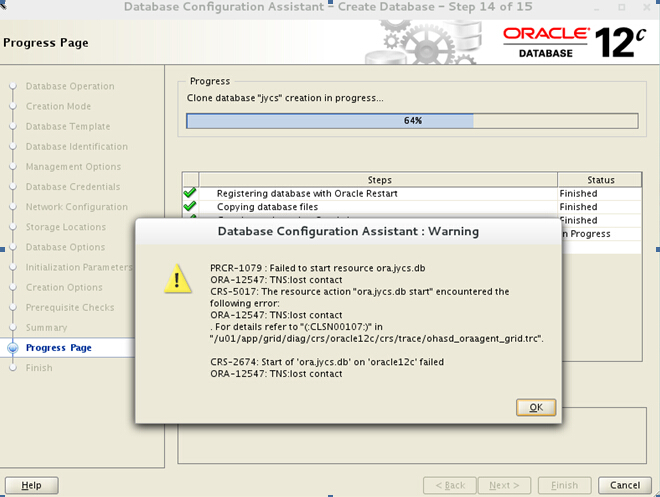Click the 'In Progress' status cell

click(x=586, y=234)
